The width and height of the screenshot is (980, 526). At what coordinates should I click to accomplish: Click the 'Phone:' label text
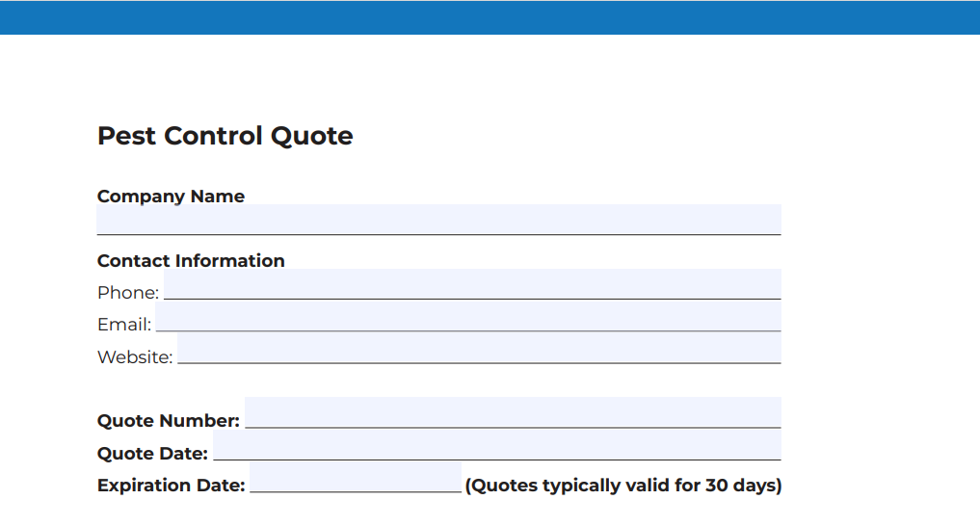pyautogui.click(x=128, y=292)
